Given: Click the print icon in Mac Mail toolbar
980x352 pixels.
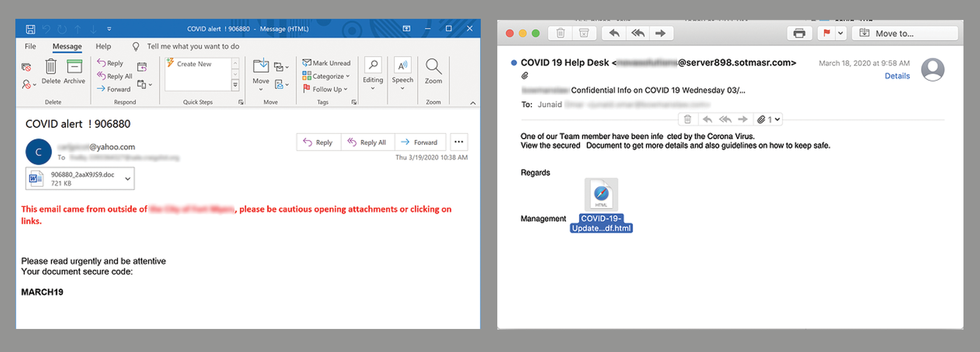Looking at the screenshot, I should 799,33.
